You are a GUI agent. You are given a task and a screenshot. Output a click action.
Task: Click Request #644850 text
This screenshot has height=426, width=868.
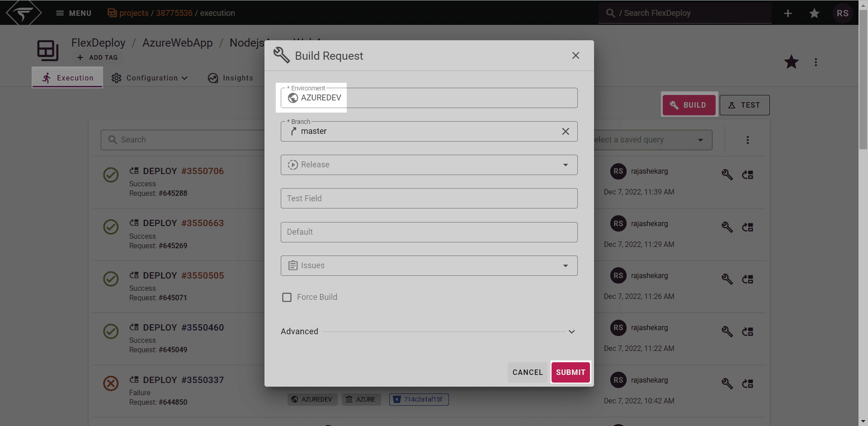tap(158, 402)
